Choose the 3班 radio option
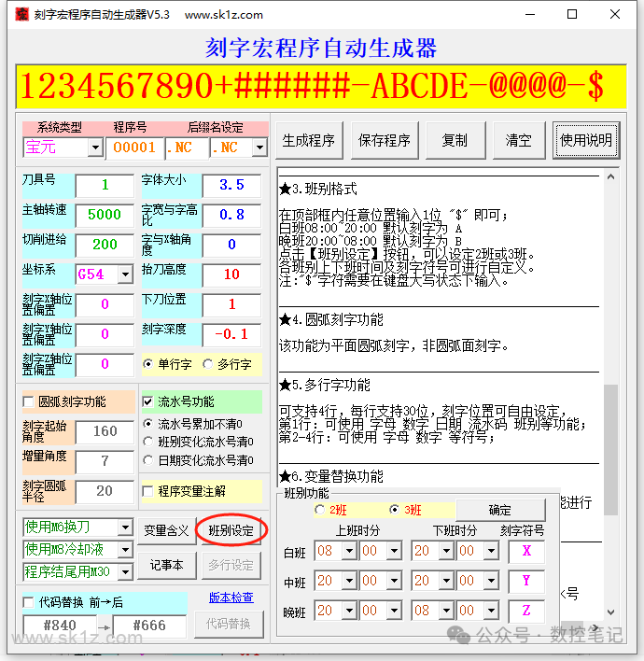The image size is (644, 661). 394,510
